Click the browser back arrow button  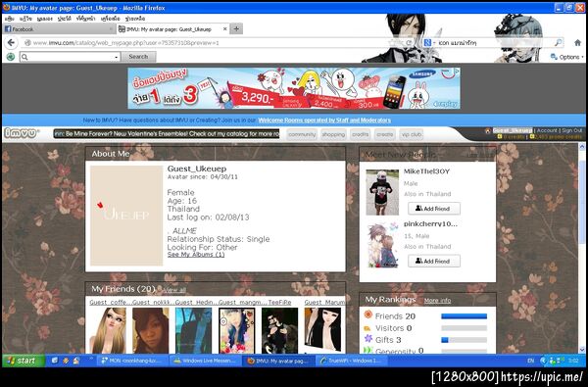11,43
